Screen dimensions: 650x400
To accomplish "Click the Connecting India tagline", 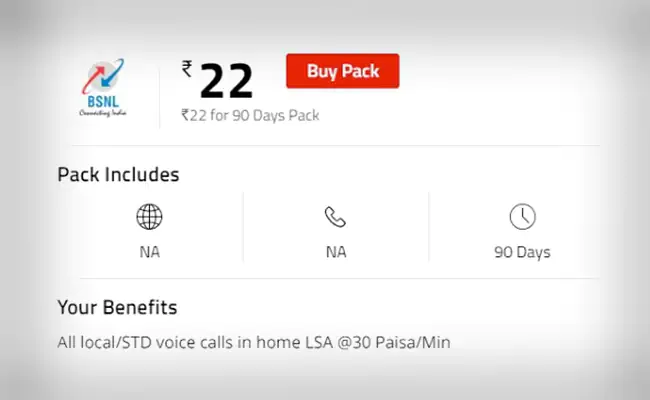I will coord(103,113).
